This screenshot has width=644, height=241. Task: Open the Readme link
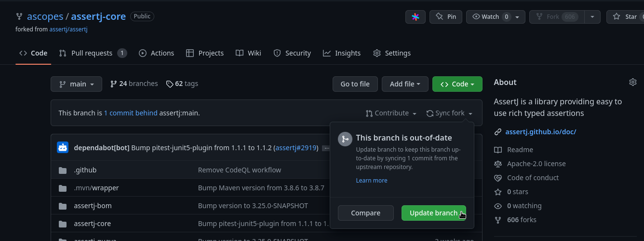pos(520,150)
